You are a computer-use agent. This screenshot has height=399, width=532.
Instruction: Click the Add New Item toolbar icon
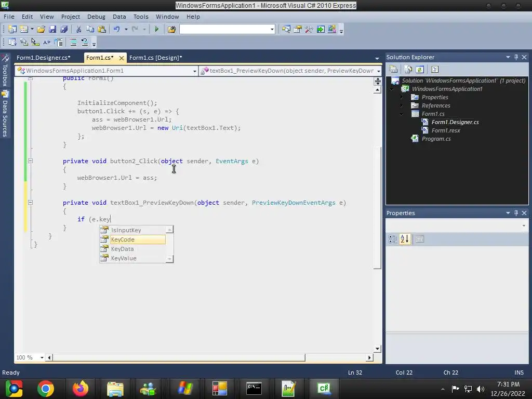coord(24,30)
